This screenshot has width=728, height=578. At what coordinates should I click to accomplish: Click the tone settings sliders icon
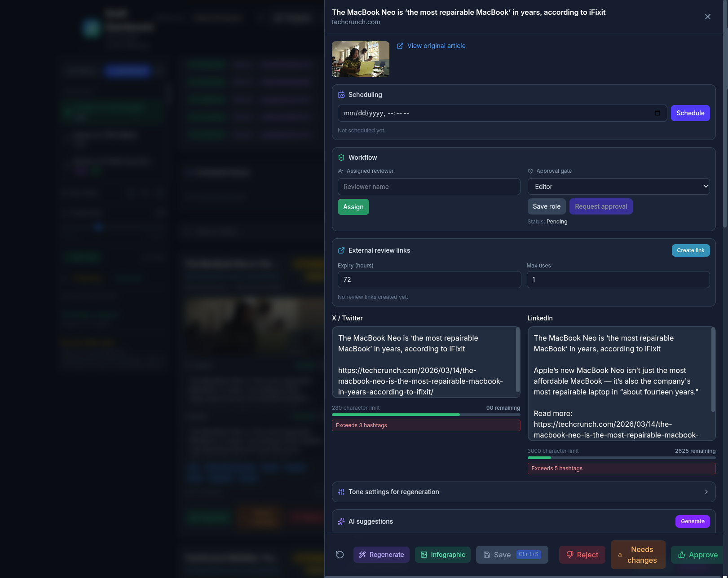click(x=341, y=491)
